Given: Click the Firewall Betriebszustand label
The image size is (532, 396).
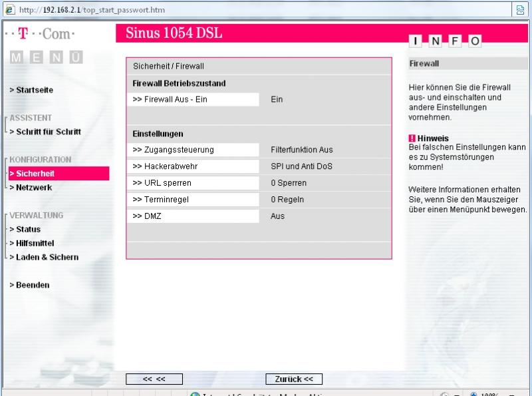Looking at the screenshot, I should point(179,84).
